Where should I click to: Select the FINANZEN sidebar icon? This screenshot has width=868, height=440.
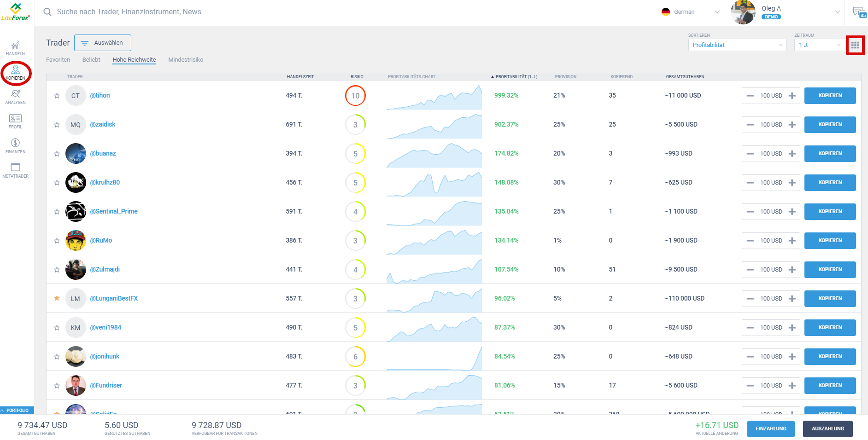(15, 147)
